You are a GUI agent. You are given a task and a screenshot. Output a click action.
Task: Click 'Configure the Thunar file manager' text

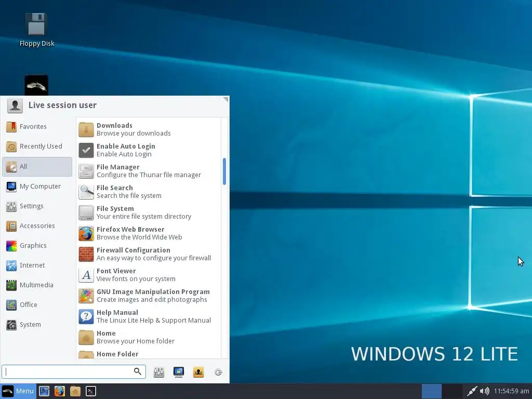pos(149,175)
